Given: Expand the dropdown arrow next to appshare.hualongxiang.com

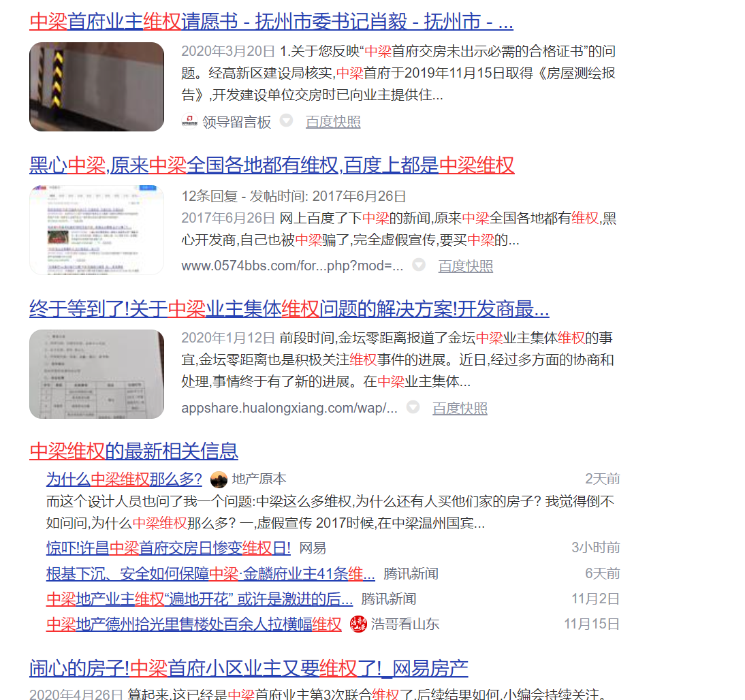Looking at the screenshot, I should pos(413,407).
